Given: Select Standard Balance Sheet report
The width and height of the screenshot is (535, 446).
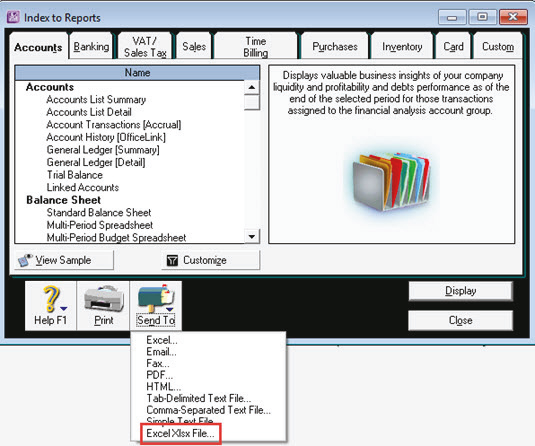Looking at the screenshot, I should pyautogui.click(x=99, y=213).
